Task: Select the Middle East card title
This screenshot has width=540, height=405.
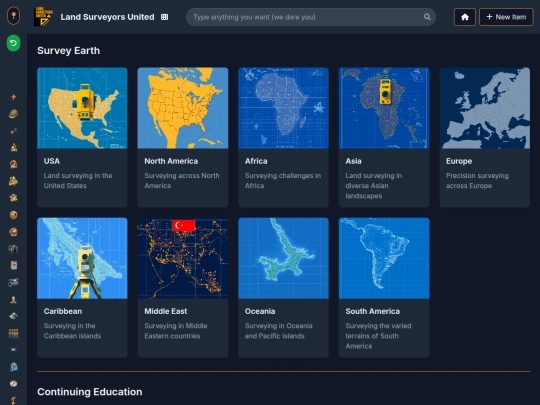Action: (x=166, y=311)
